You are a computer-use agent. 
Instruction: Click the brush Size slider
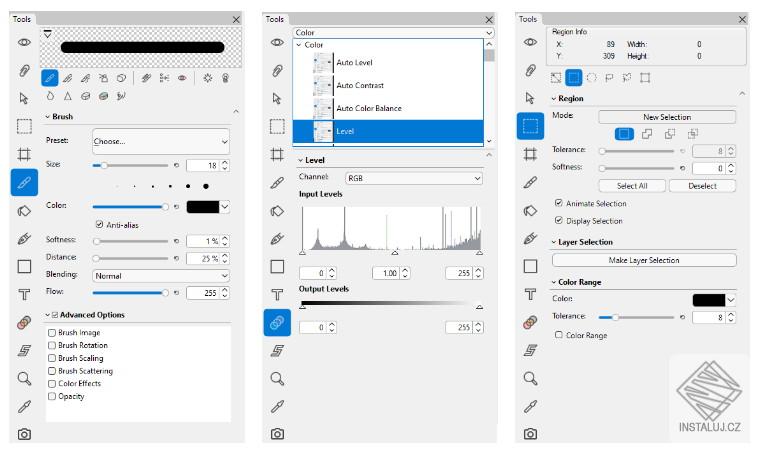(130, 165)
